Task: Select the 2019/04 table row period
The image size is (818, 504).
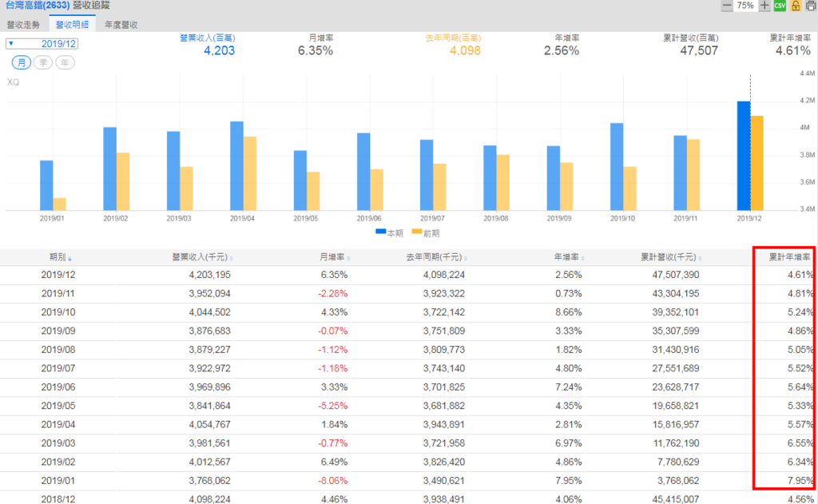Action: (x=58, y=424)
